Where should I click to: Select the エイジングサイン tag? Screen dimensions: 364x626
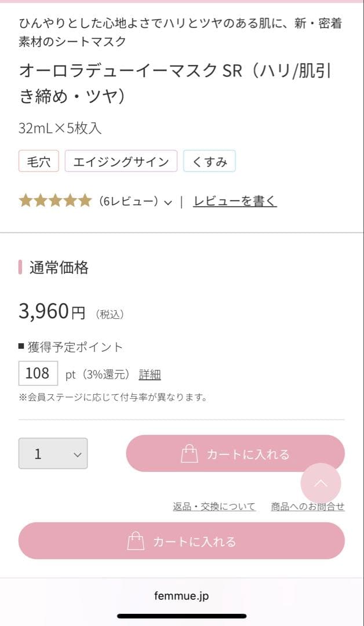coord(121,162)
